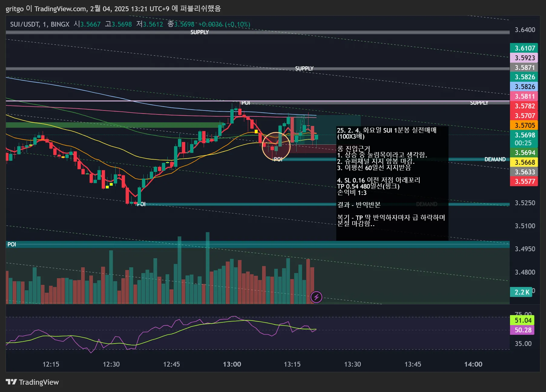Click the annotation line 손익비 1:3

point(352,193)
